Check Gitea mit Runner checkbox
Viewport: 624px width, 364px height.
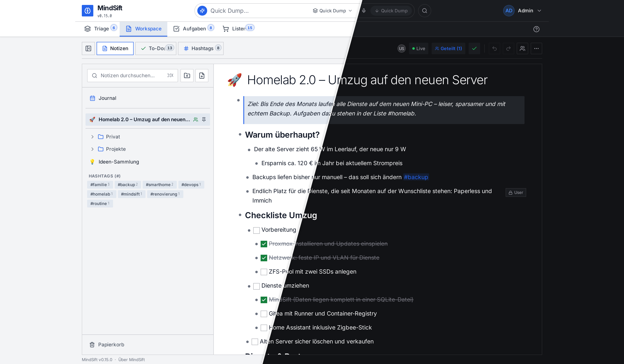(x=264, y=314)
